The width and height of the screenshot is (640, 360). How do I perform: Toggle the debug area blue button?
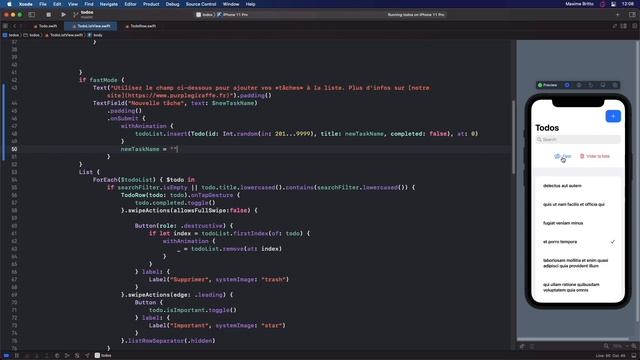[6, 356]
